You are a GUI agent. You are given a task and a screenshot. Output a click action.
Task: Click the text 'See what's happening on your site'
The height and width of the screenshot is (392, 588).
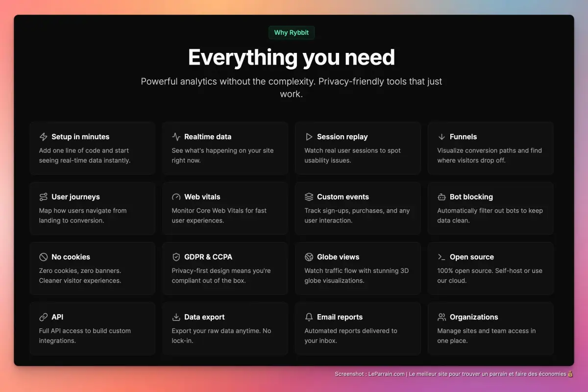(x=222, y=150)
